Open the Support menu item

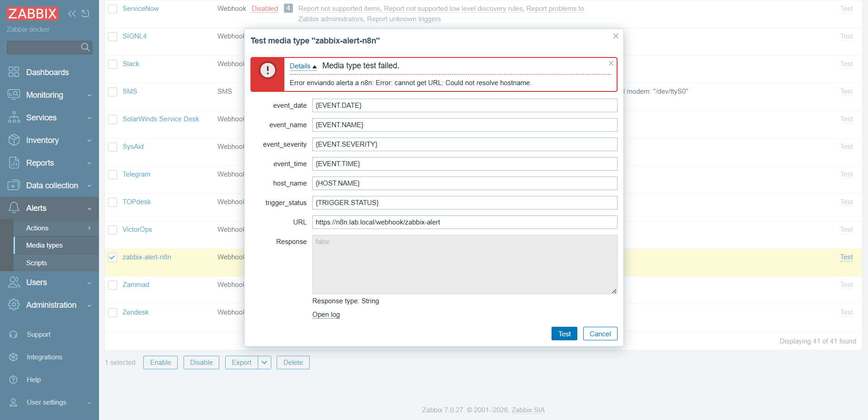tap(38, 334)
